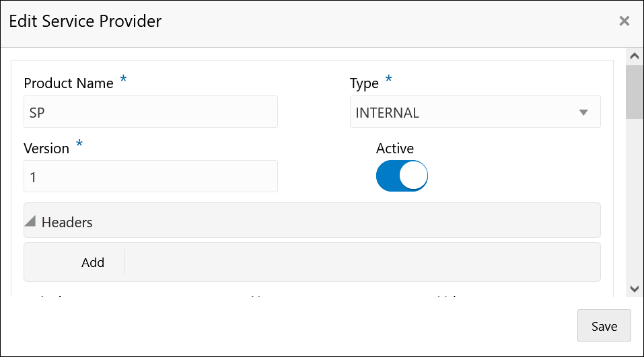Collapse Headers using the triangle icon
Screen dimensions: 644x357
point(30,221)
